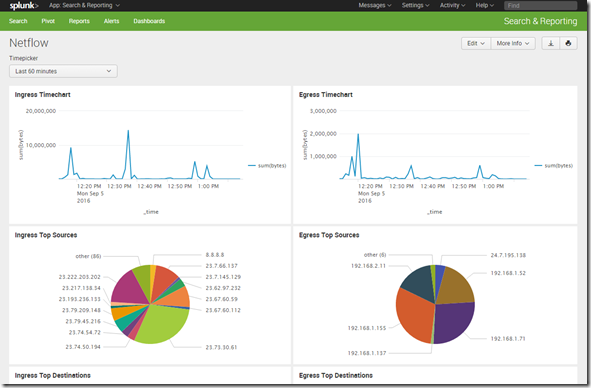Click the 23.217.138.54 label

(81, 288)
